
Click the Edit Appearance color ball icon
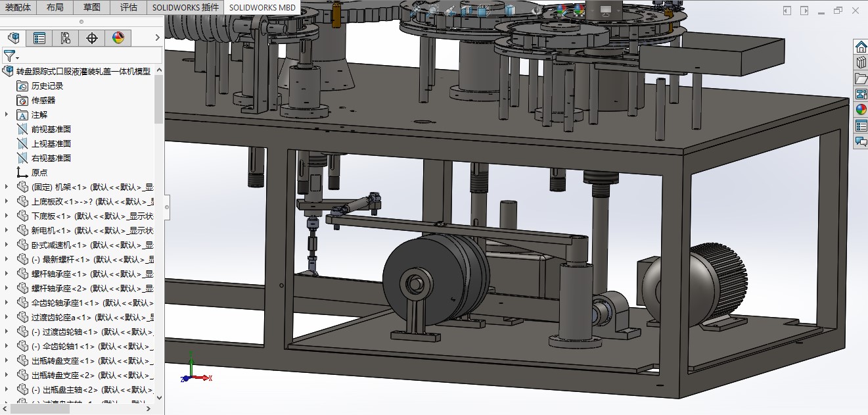(560, 10)
